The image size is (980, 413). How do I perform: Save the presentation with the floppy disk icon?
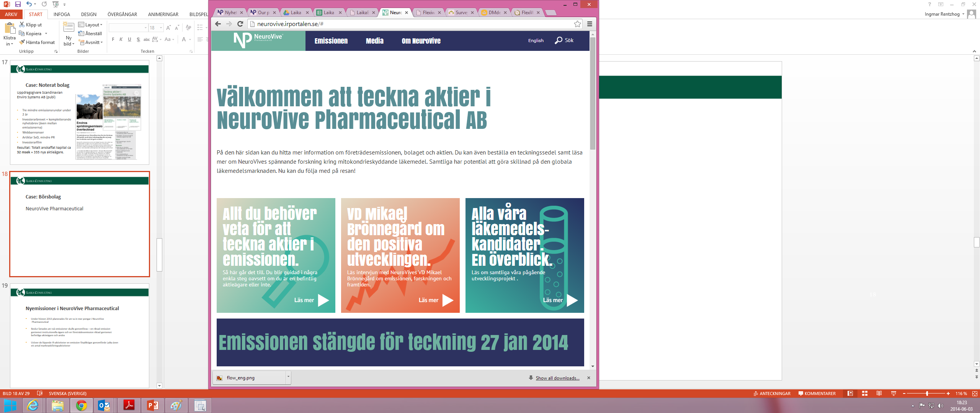click(x=18, y=4)
